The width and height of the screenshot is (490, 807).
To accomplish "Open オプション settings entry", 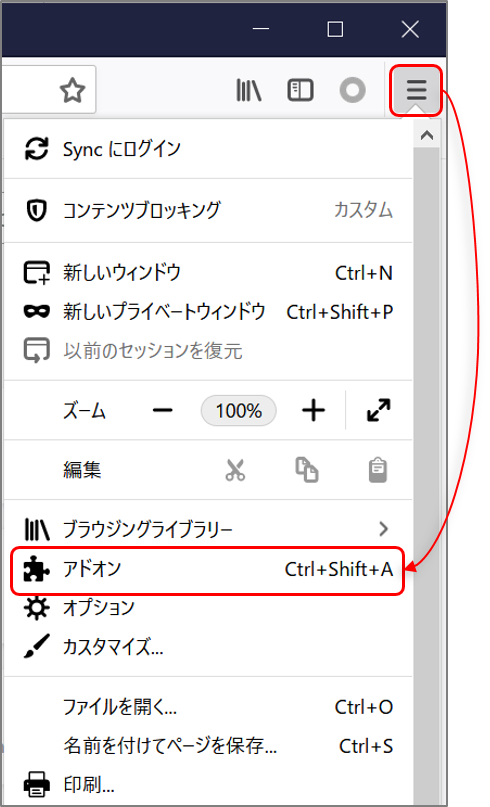I will (208, 608).
